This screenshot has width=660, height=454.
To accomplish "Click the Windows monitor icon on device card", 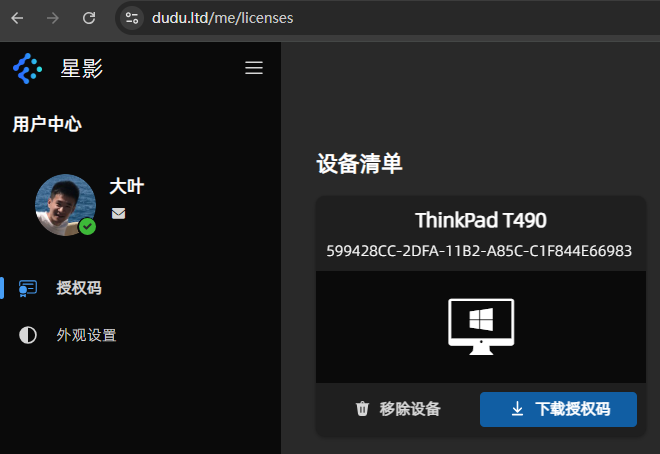I will point(480,325).
